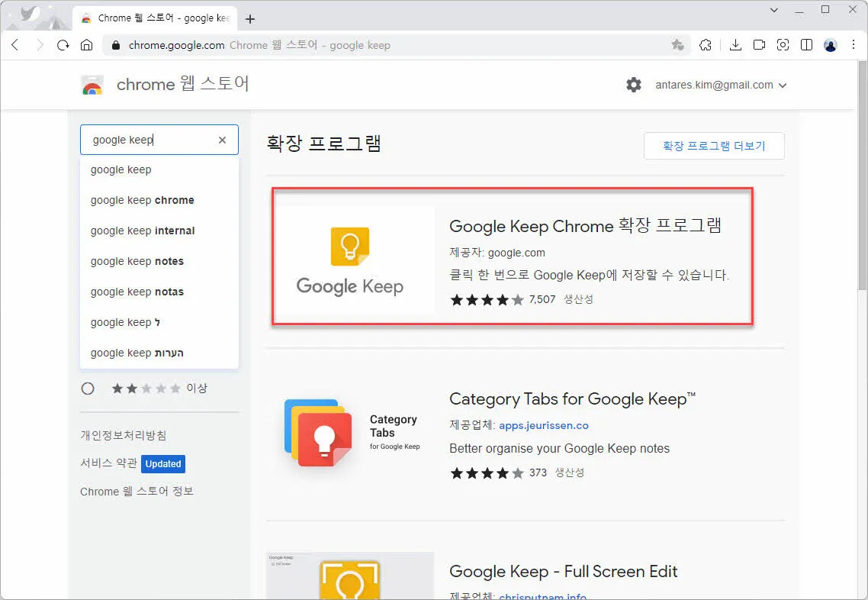868x600 pixels.
Task: Click the 'Better organise your Google Keep notes' description
Action: tap(560, 449)
